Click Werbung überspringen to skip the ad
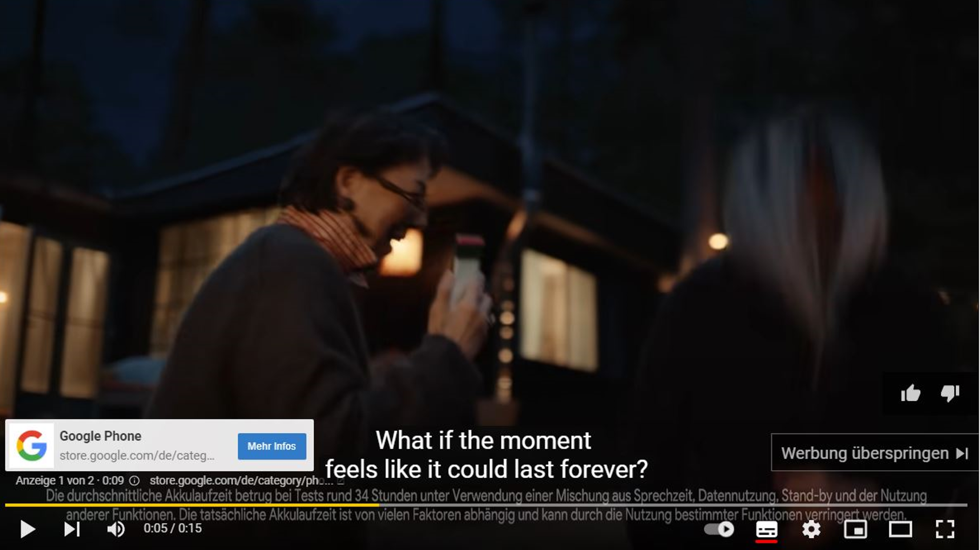The height and width of the screenshot is (550, 980). click(x=875, y=453)
